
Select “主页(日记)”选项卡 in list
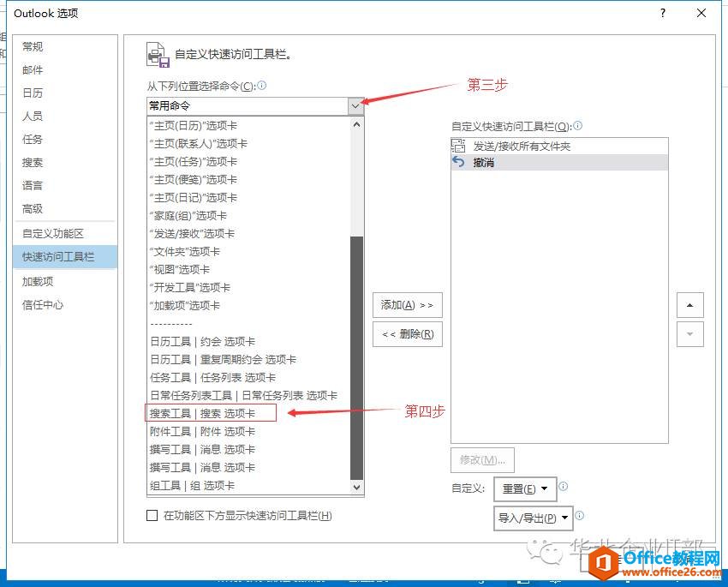(248, 197)
